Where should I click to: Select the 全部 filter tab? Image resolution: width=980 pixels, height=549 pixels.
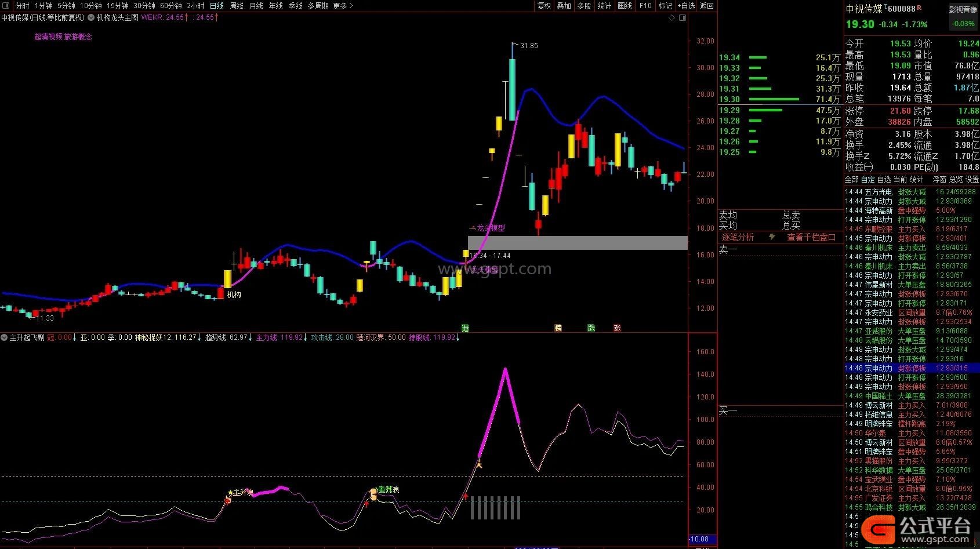[x=852, y=179]
